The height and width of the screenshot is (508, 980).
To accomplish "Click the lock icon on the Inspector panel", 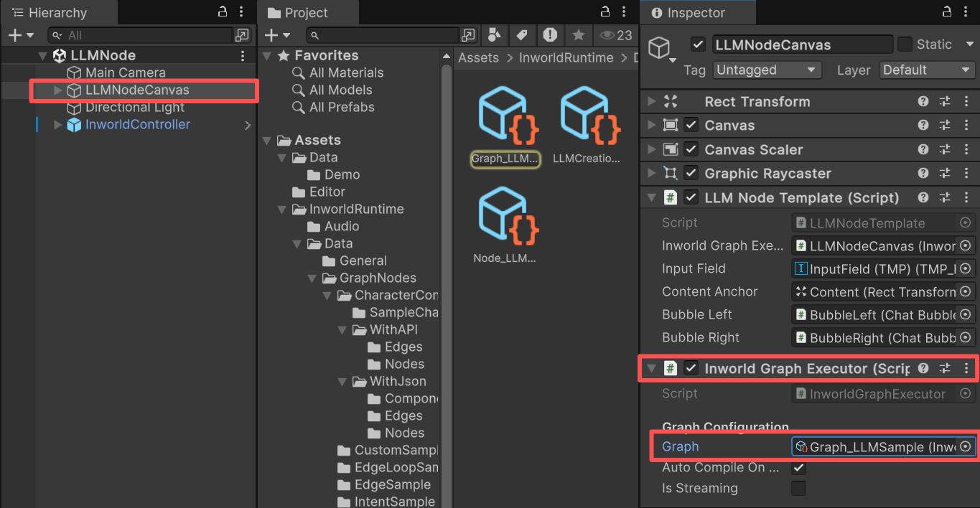I will (x=946, y=11).
